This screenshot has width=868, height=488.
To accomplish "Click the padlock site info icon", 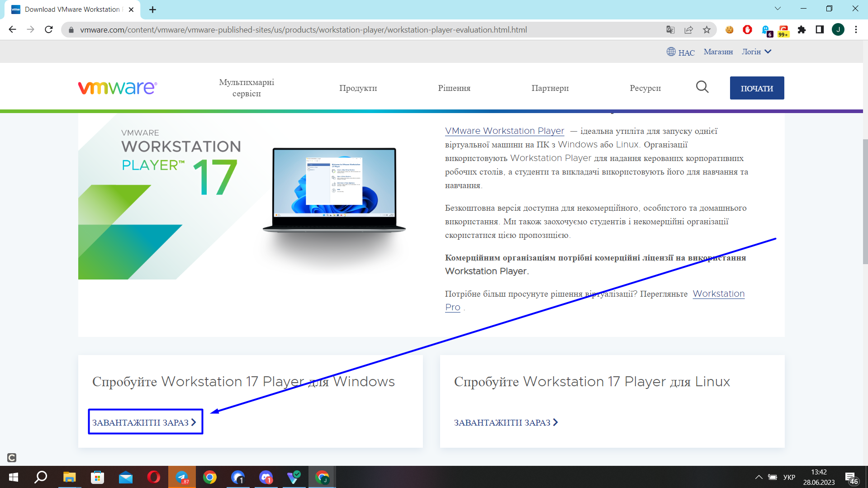I will tap(71, 30).
